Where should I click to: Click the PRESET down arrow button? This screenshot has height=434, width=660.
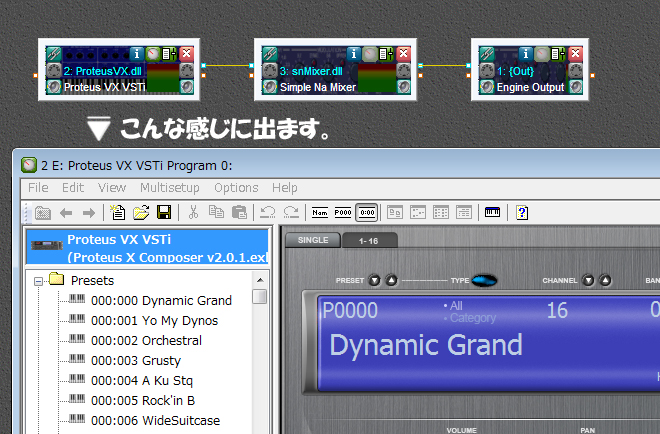pos(374,280)
